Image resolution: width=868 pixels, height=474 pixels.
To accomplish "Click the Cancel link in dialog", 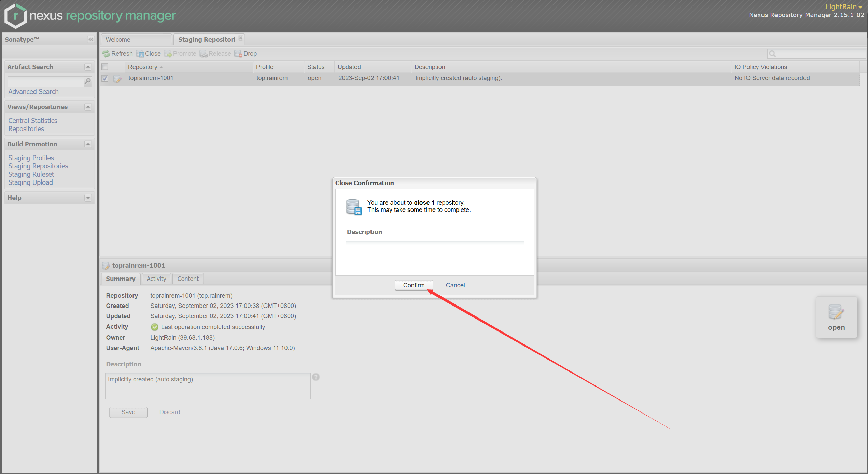I will [x=455, y=285].
